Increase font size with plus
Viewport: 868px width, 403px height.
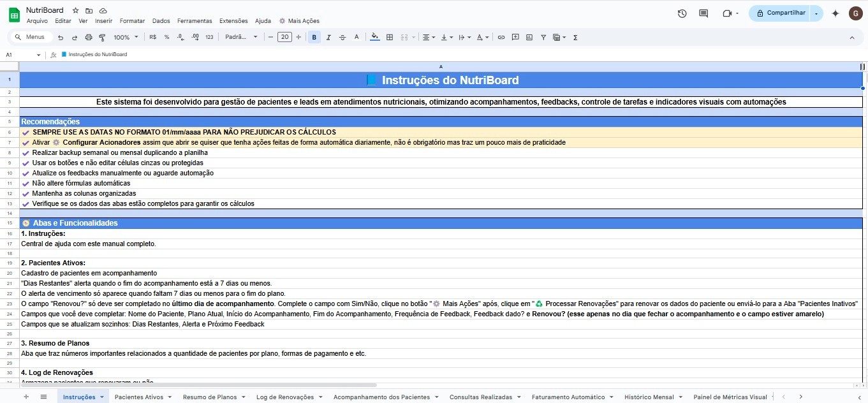click(x=299, y=38)
